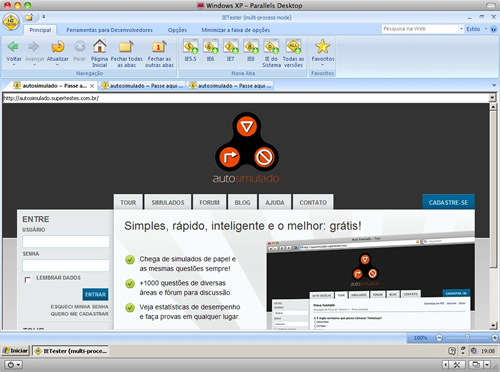Click the zoom slider handle in status bar
Viewport: 500px width, 372px height.
(x=467, y=338)
